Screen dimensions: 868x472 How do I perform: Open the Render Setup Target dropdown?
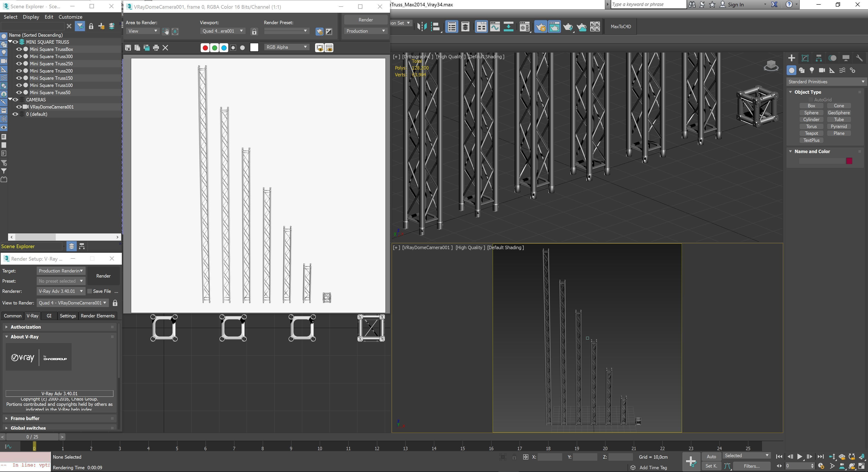click(x=61, y=271)
